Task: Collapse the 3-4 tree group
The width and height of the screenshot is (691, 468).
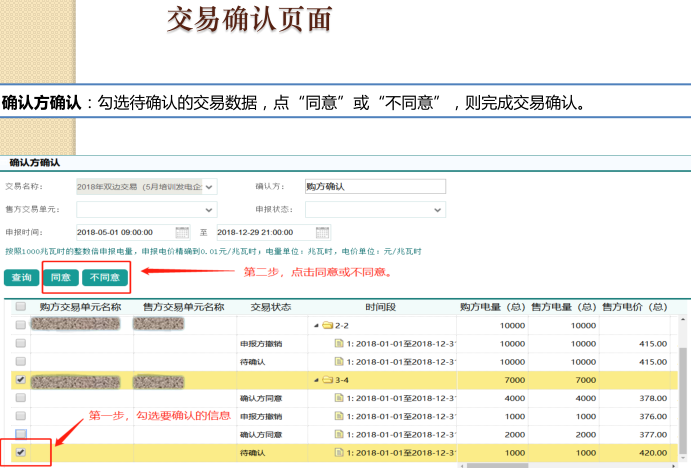Action: coord(317,380)
